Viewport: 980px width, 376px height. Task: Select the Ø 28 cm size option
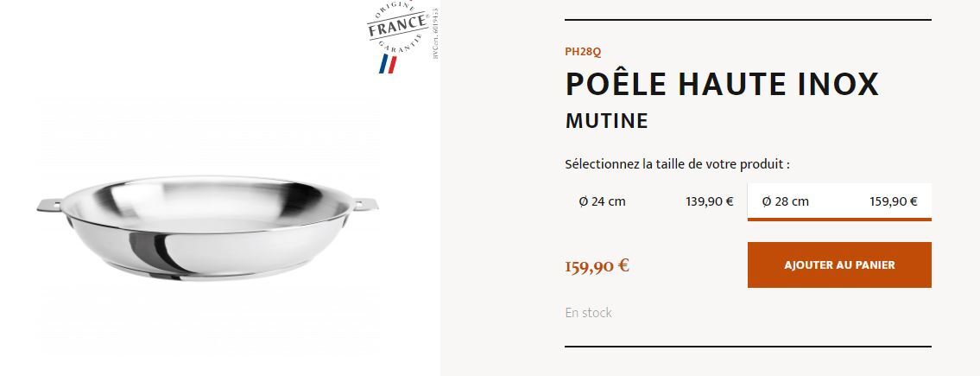pos(786,201)
